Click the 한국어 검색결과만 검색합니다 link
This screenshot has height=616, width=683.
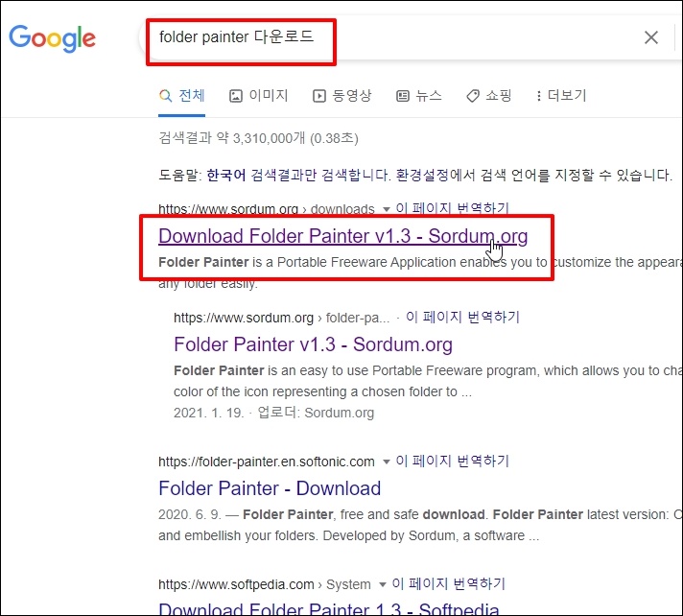tap(297, 176)
